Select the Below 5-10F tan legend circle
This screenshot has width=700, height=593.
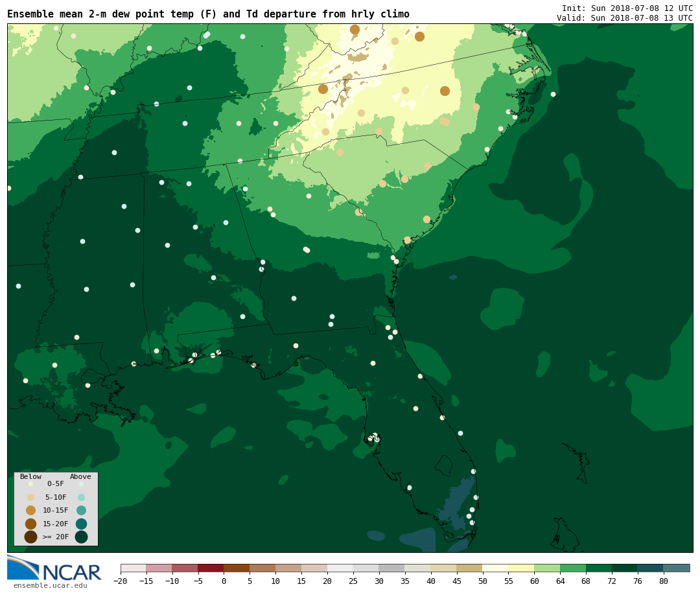[x=30, y=497]
